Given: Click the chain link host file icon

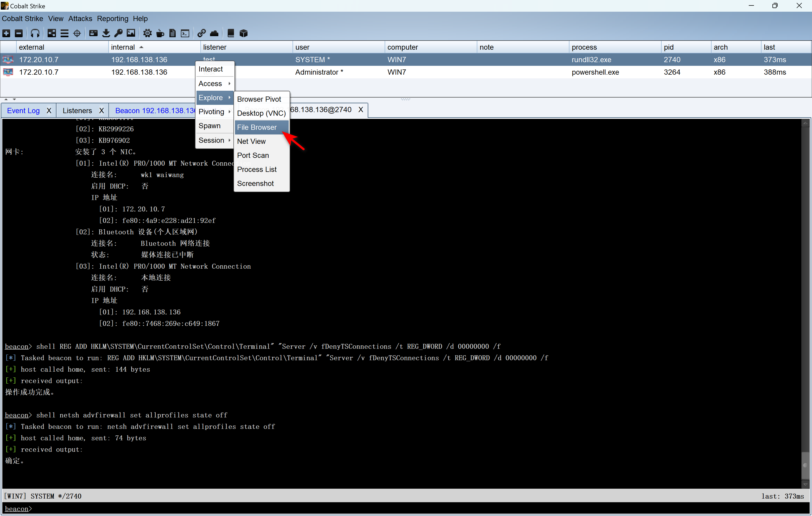Looking at the screenshot, I should tap(201, 33).
